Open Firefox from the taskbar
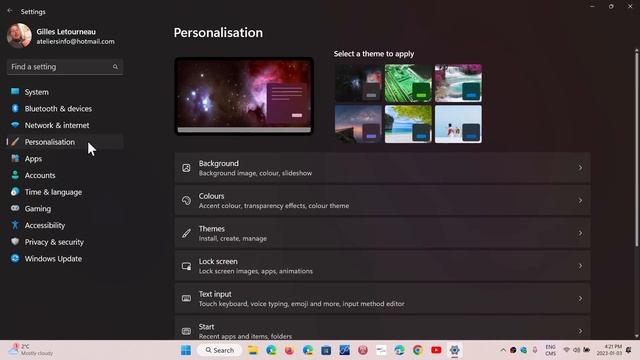Image resolution: width=640 pixels, height=360 pixels. [x=289, y=350]
